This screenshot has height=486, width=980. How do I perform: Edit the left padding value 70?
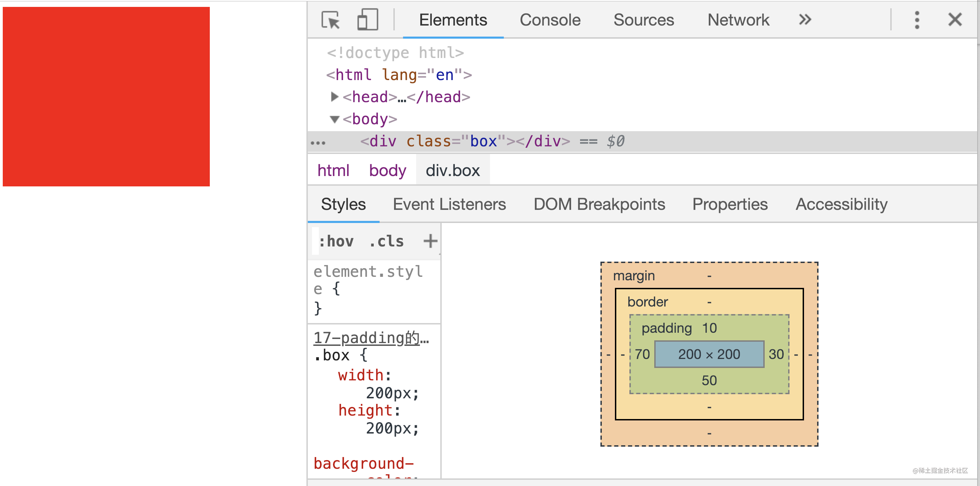pos(642,354)
